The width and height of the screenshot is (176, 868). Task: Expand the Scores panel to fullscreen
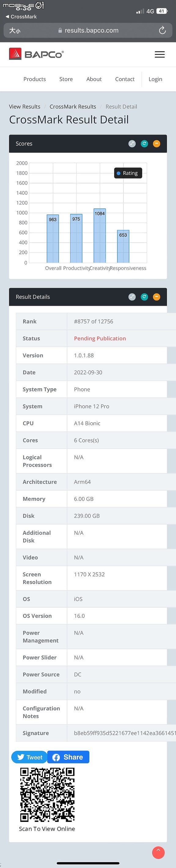(x=132, y=143)
